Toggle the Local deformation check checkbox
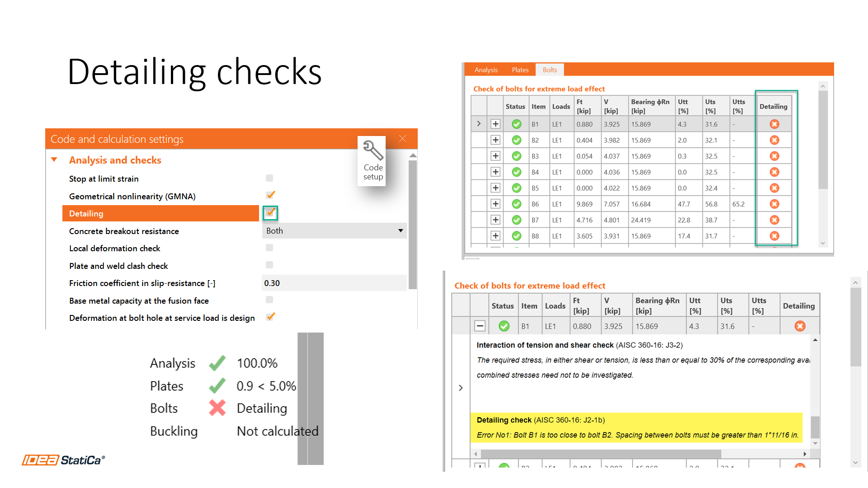 [269, 248]
